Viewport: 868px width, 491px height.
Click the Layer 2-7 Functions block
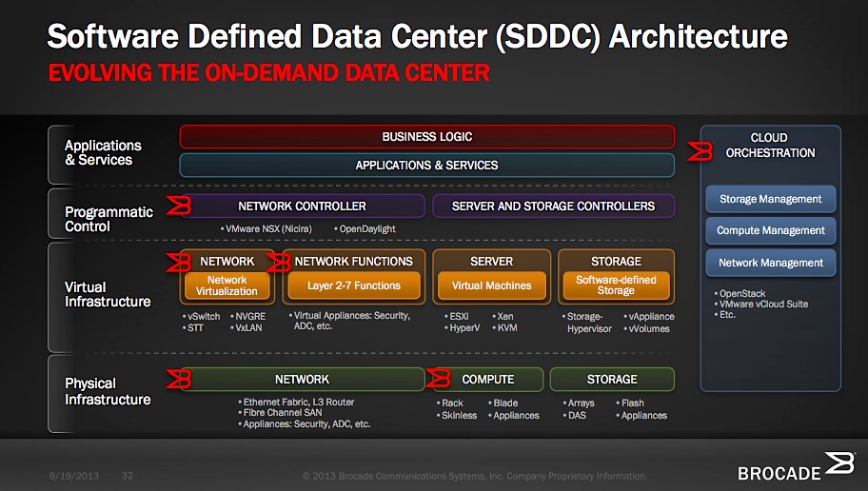tap(354, 285)
